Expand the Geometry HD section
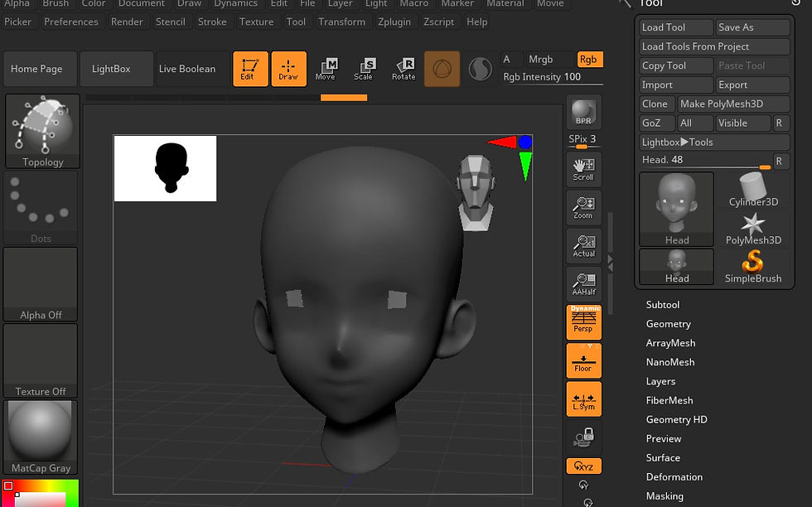 (676, 419)
